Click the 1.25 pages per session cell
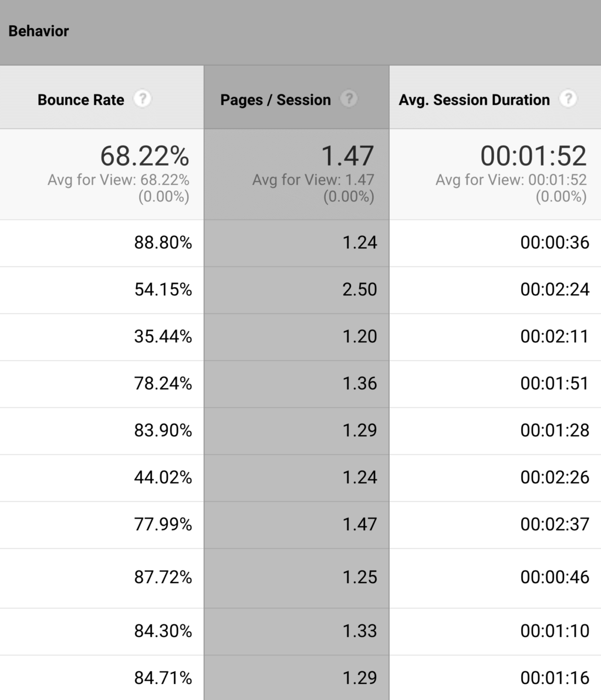Viewport: 601px width, 700px height. [x=359, y=577]
